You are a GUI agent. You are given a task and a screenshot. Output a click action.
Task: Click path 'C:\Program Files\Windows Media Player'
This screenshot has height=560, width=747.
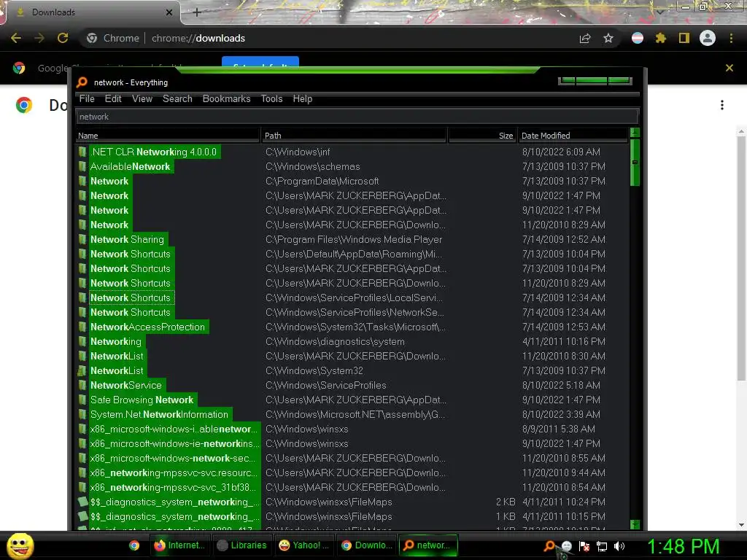tap(354, 239)
